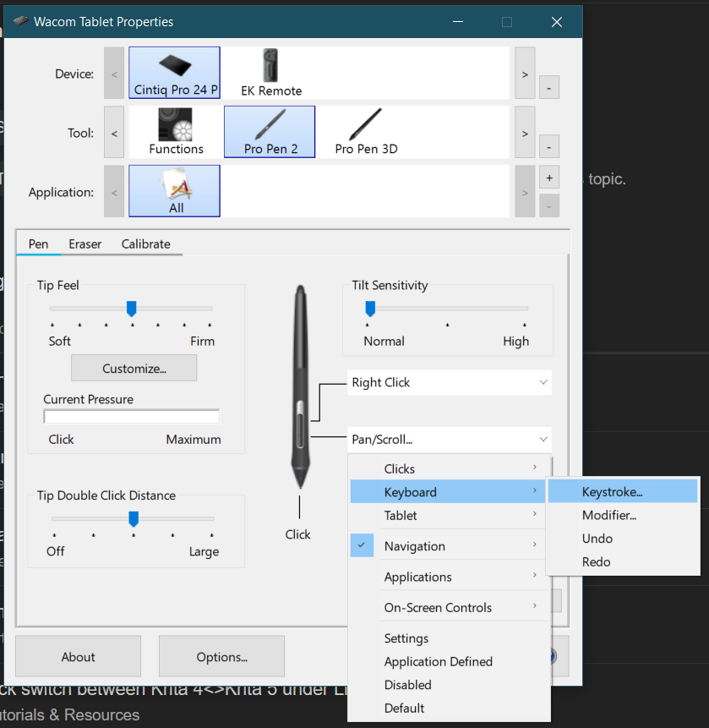This screenshot has width=709, height=728.
Task: Click the Tip Feel slider handle
Action: tap(131, 309)
